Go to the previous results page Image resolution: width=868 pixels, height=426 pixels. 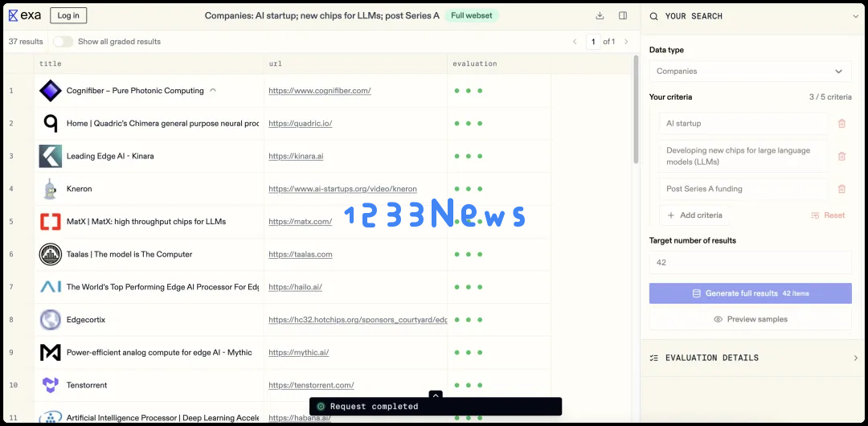[x=575, y=42]
